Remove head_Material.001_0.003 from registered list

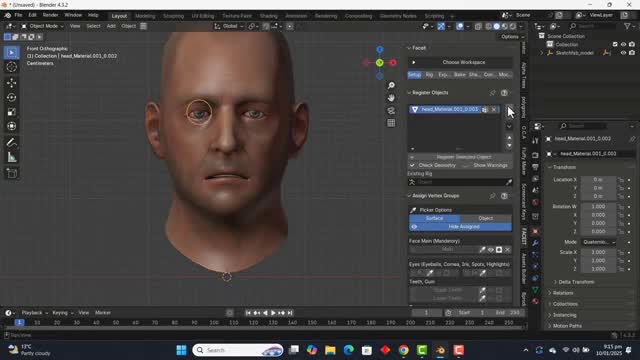pyautogui.click(x=494, y=109)
